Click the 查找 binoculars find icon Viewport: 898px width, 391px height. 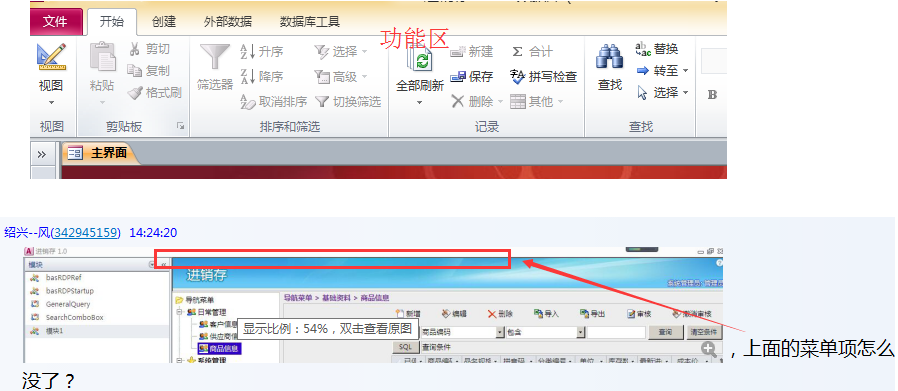tap(610, 57)
